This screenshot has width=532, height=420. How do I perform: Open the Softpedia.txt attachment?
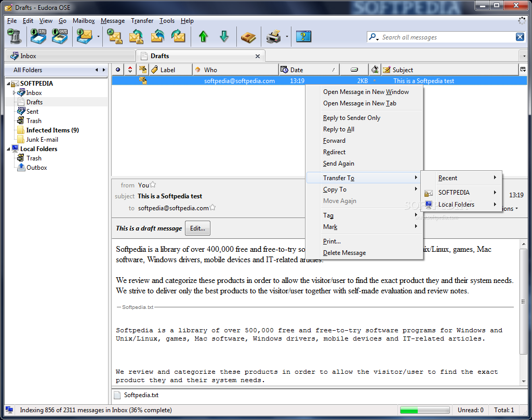pos(137,395)
